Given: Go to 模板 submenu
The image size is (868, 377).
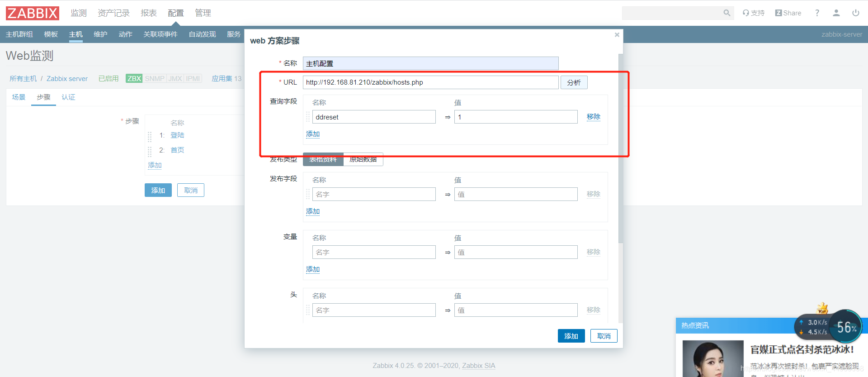Looking at the screenshot, I should click(51, 34).
